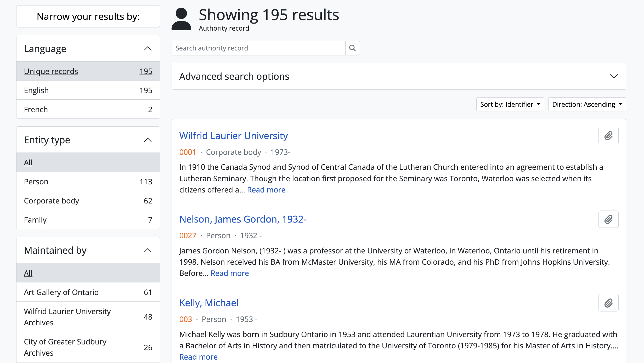This screenshot has width=644, height=363.
Task: Click Read more under Kelly, Michael
Action: click(198, 357)
